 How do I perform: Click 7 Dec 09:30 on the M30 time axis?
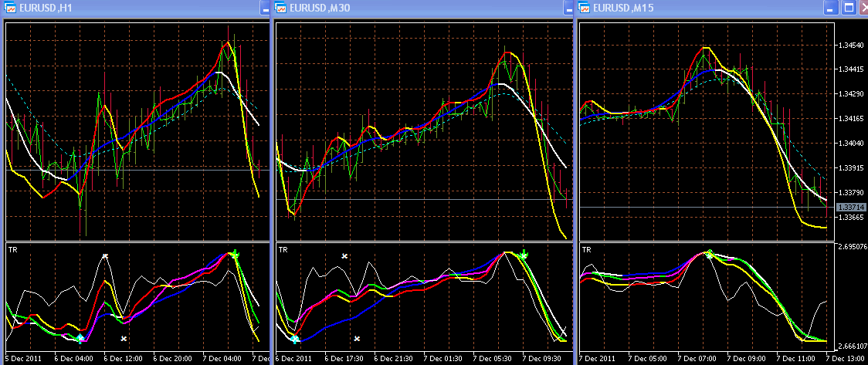click(x=542, y=358)
